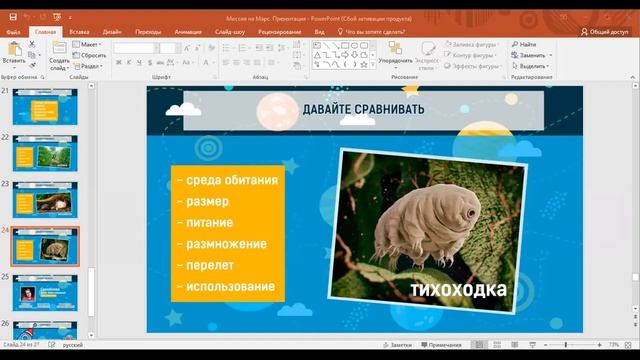The width and height of the screenshot is (640, 360).
Task: Open the Раздел section dropdown
Action: click(x=88, y=66)
